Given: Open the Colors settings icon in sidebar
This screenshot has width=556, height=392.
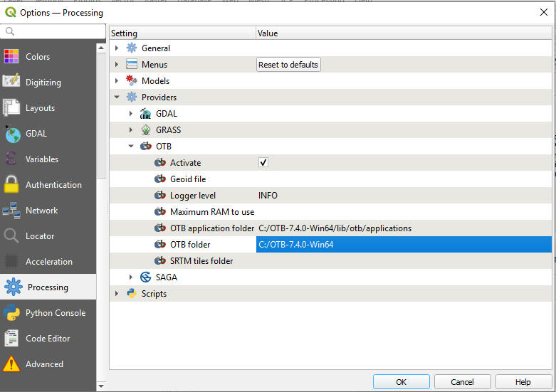Looking at the screenshot, I should pyautogui.click(x=11, y=56).
